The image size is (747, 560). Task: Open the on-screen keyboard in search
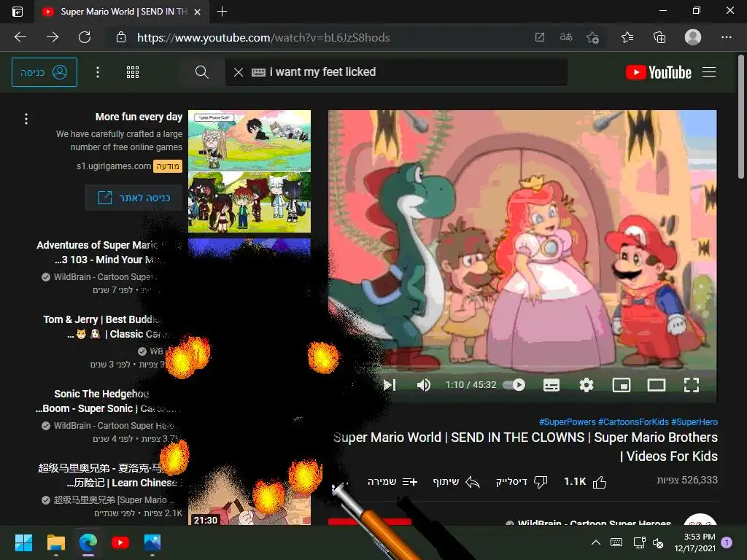tap(258, 72)
